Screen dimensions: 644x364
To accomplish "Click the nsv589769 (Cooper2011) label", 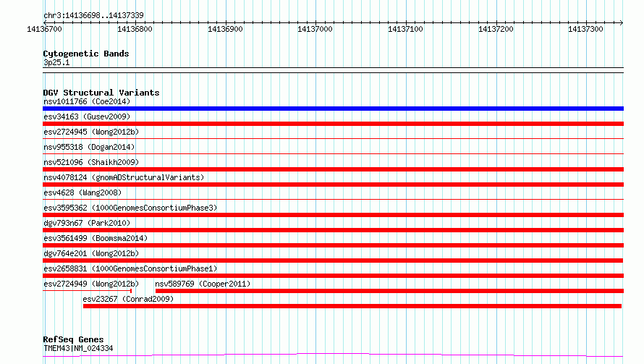I will click(x=203, y=284).
